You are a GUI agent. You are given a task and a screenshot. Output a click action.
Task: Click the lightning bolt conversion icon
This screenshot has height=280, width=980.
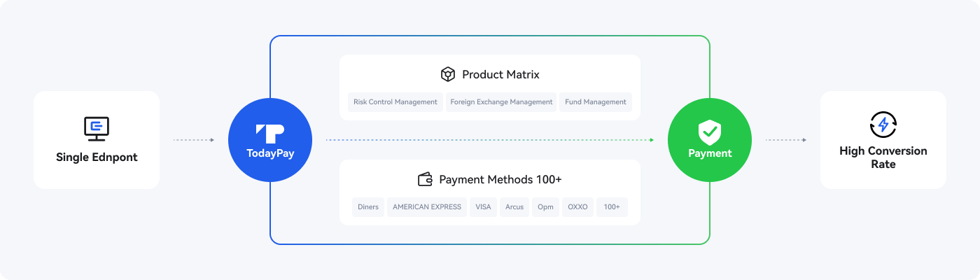(883, 125)
